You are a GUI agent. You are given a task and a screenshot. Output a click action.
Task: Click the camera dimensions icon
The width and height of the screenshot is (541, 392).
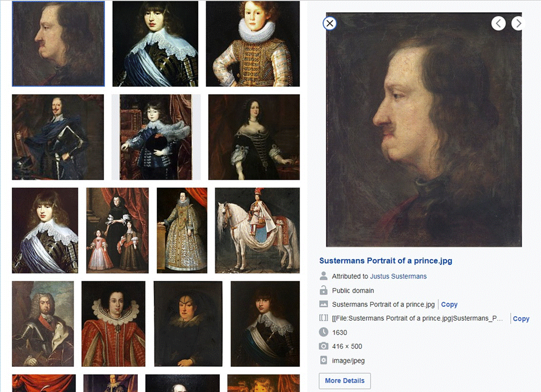[323, 346]
